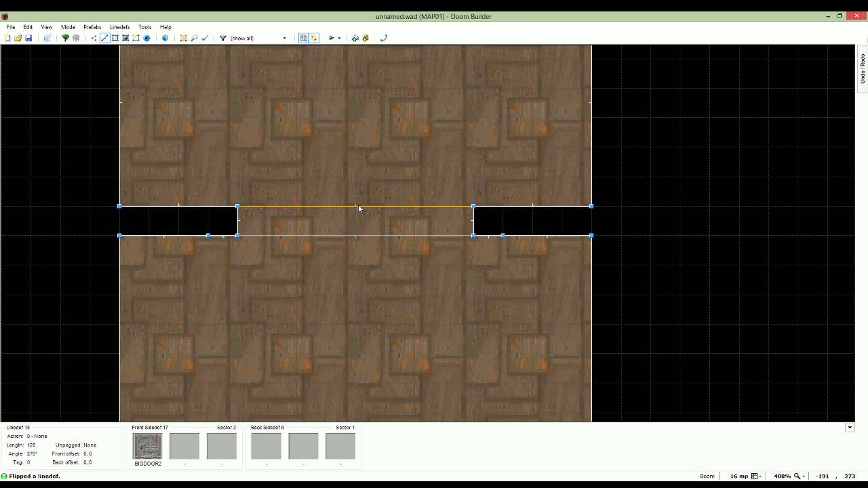Open the Prefabs menu
Viewport: 868px width, 488px height.
point(92,27)
